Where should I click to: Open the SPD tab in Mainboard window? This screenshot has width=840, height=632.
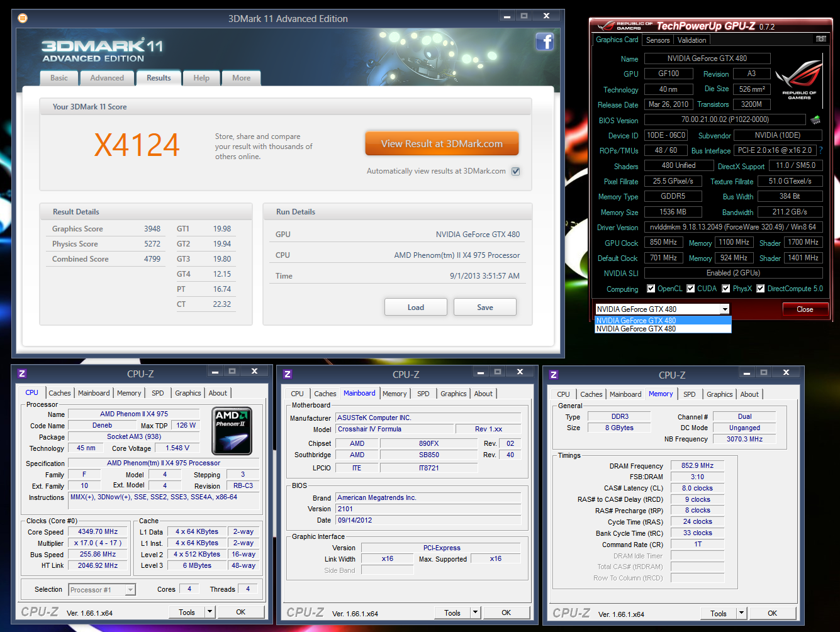[423, 394]
